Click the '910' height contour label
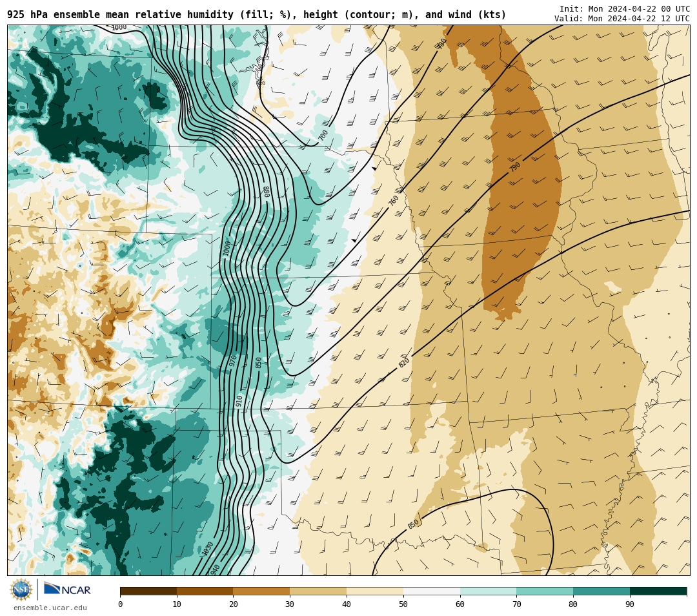Image resolution: width=697 pixels, height=616 pixels. (239, 401)
